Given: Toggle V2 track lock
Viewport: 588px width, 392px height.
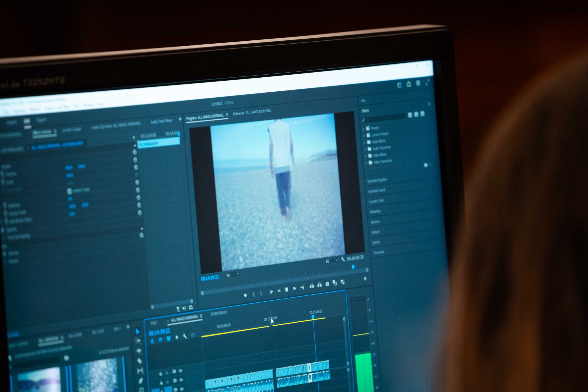Looking at the screenshot, I should (x=161, y=383).
